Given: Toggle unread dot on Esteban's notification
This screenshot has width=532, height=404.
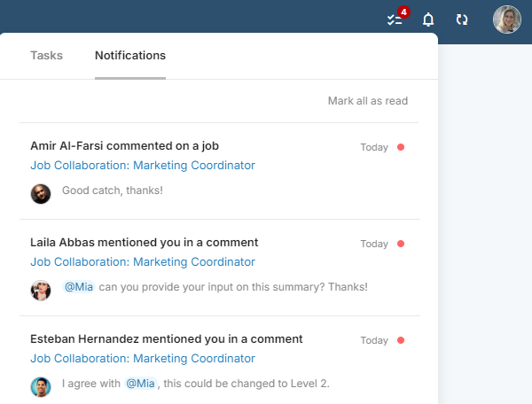Looking at the screenshot, I should pos(401,340).
